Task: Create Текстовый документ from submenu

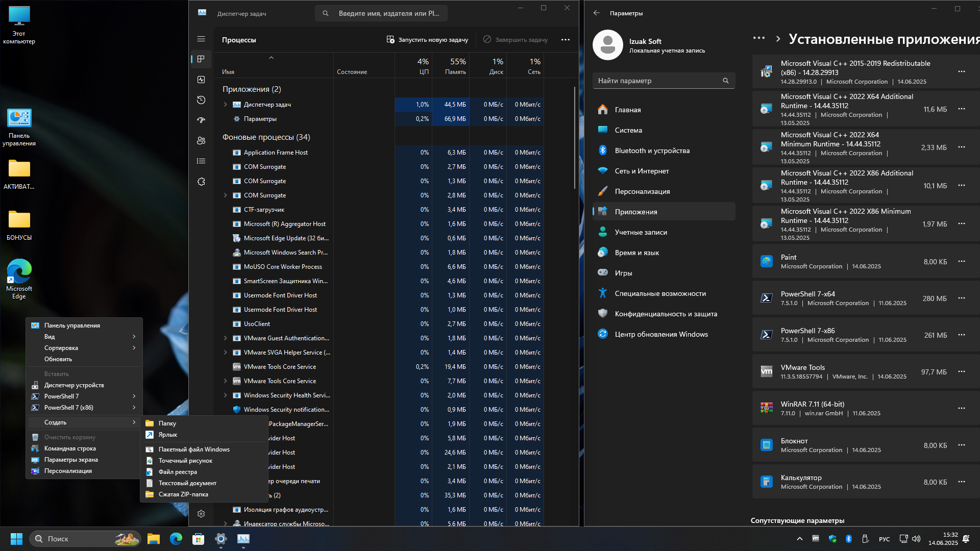Action: 204,483
